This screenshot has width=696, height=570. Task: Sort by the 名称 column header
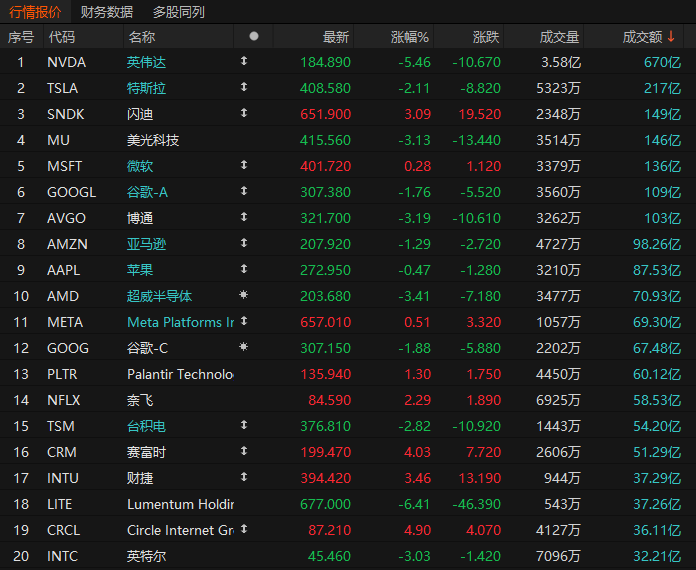(x=142, y=37)
